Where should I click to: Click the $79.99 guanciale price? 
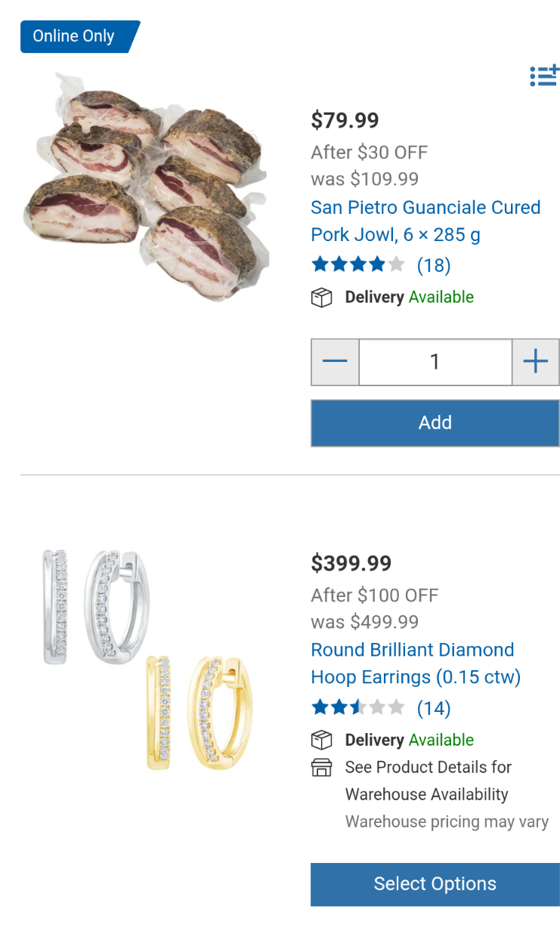(x=345, y=120)
